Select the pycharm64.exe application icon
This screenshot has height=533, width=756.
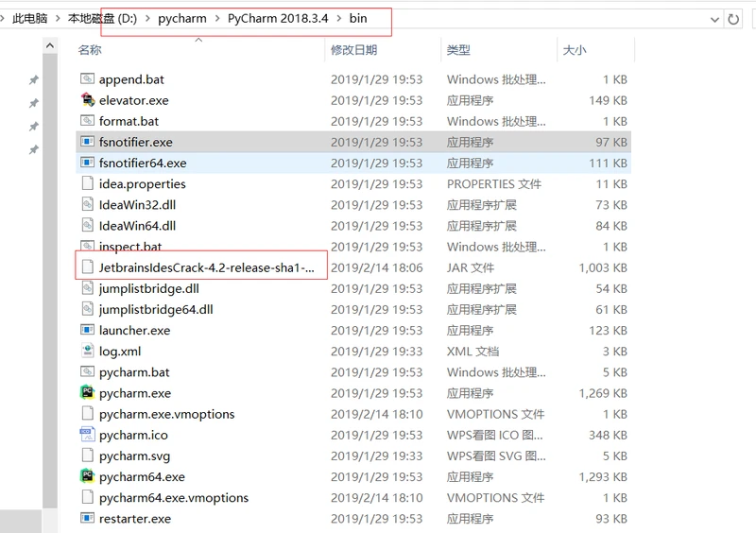coord(87,477)
